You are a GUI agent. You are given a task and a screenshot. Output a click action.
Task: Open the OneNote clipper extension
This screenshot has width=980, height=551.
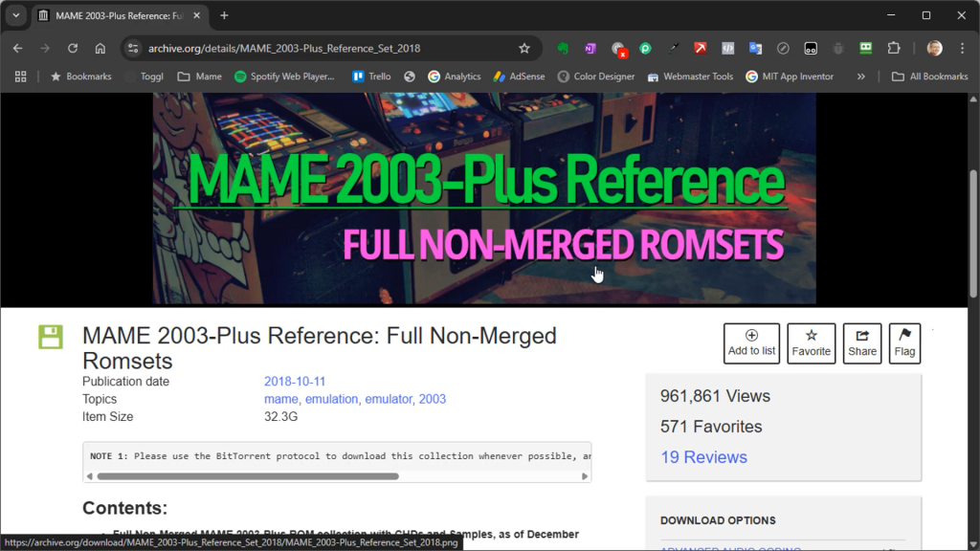(x=590, y=48)
